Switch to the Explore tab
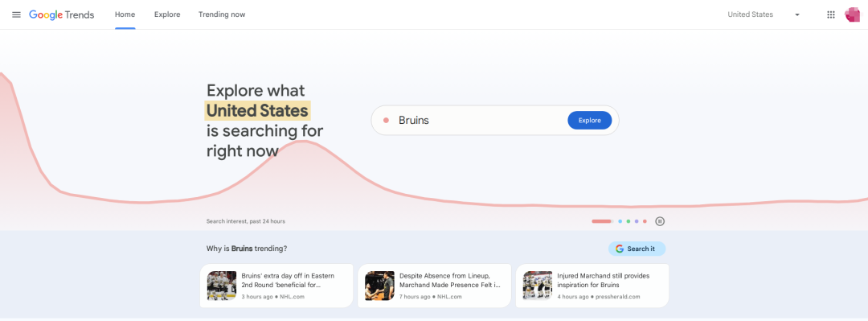This screenshot has height=321, width=868. pyautogui.click(x=167, y=14)
